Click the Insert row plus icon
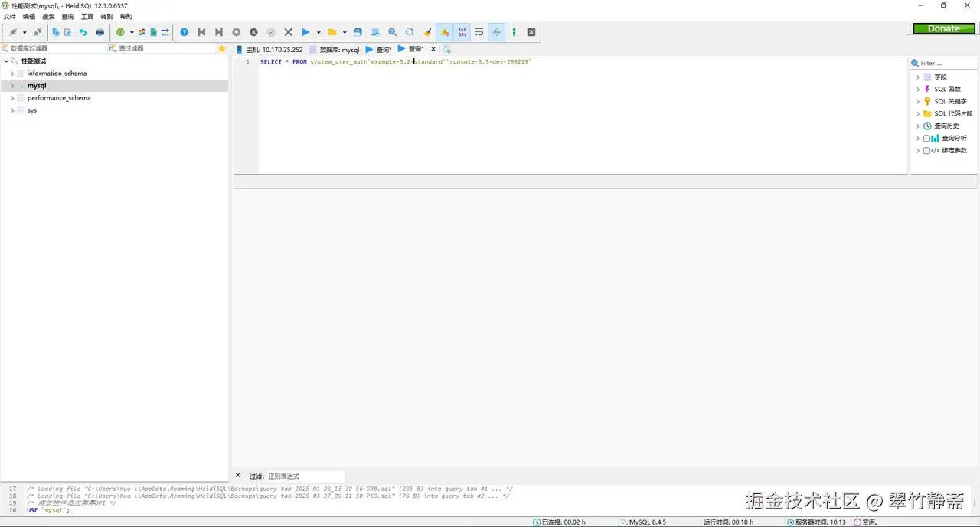The width and height of the screenshot is (980, 527). click(x=237, y=32)
